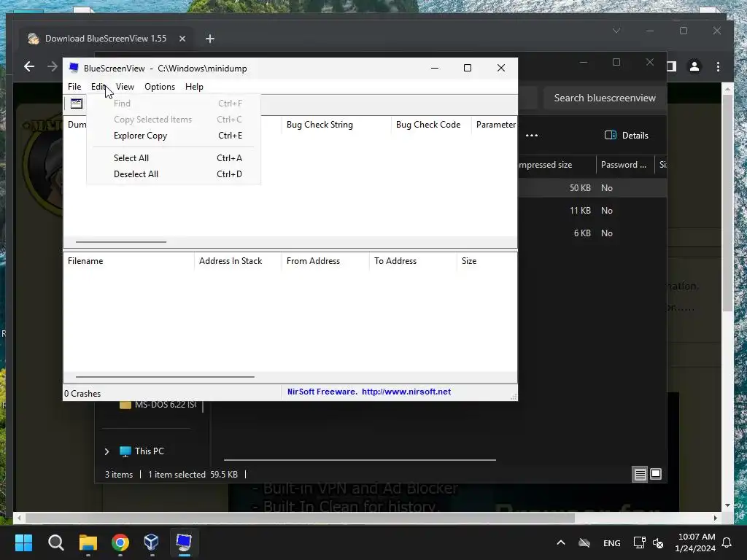Image resolution: width=747 pixels, height=560 pixels.
Task: Close the open Edit menu
Action: (x=98, y=87)
